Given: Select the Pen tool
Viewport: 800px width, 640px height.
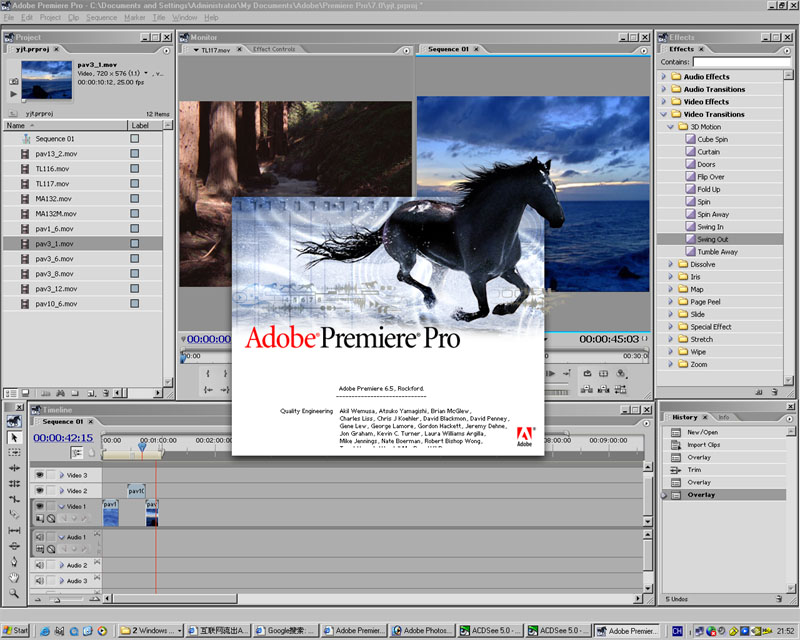Looking at the screenshot, I should coord(14,561).
